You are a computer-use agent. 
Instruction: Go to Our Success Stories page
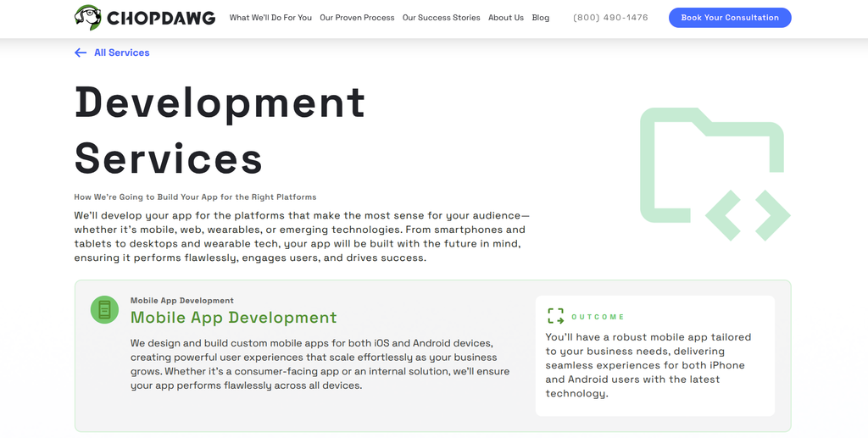click(441, 18)
